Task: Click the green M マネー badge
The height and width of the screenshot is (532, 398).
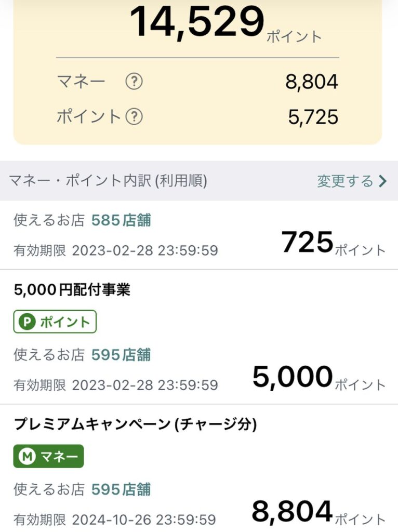Action: [48, 456]
